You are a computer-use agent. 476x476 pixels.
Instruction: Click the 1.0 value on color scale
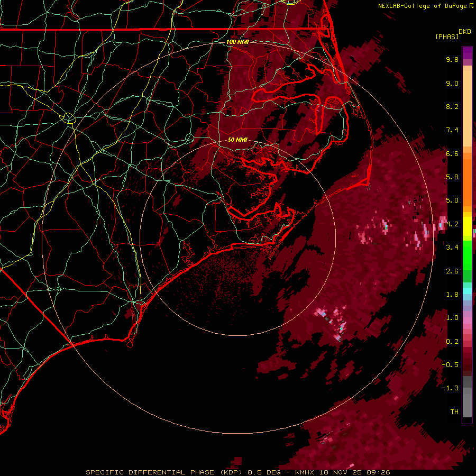coord(452,318)
